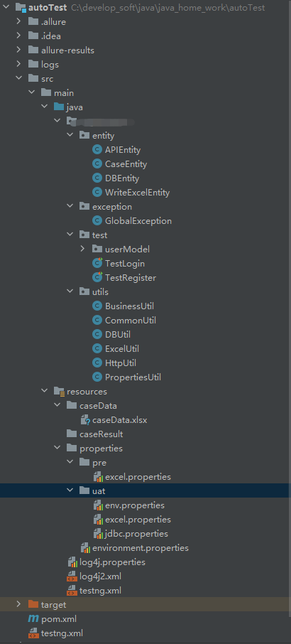Select environment.properties file

point(134,548)
